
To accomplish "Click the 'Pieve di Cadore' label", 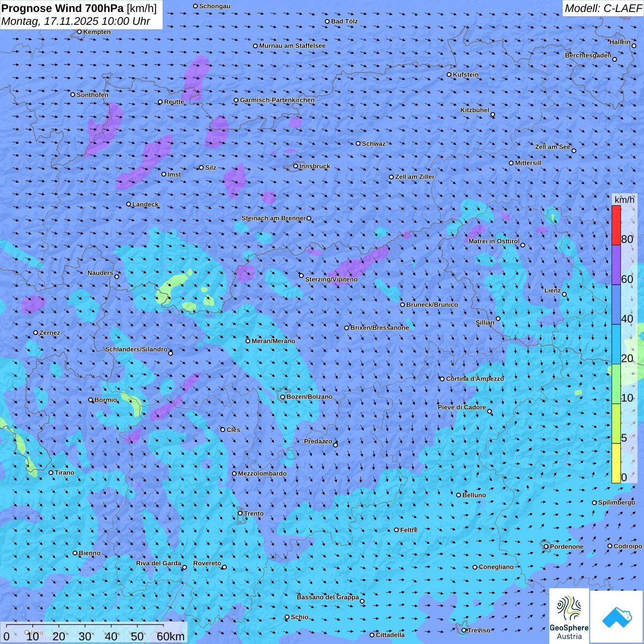I will point(462,407).
